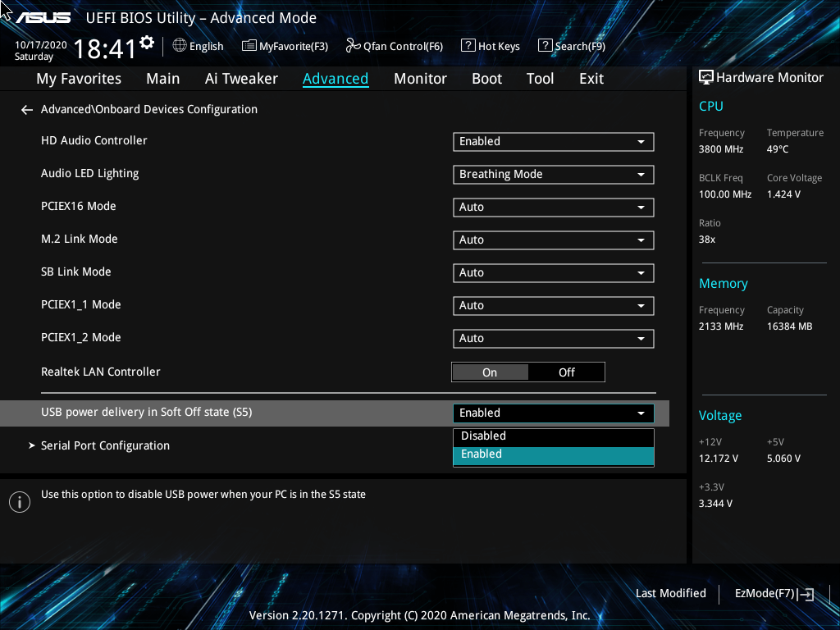
Task: Open Audio LED Lighting Breathing Mode dropdown
Action: point(554,175)
